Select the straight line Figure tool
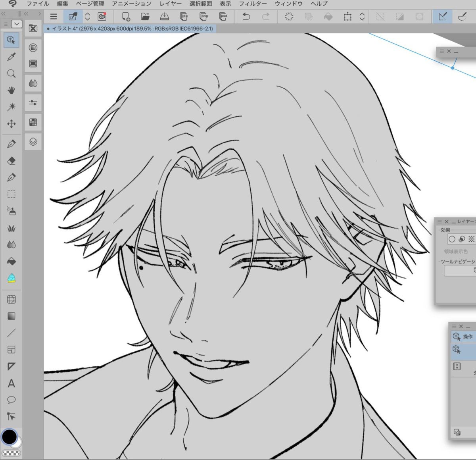 click(12, 333)
